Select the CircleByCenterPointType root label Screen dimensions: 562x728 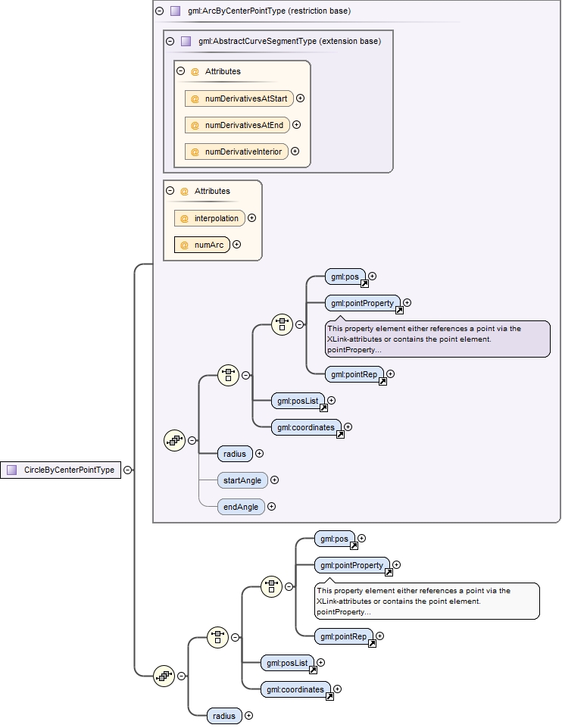click(69, 470)
